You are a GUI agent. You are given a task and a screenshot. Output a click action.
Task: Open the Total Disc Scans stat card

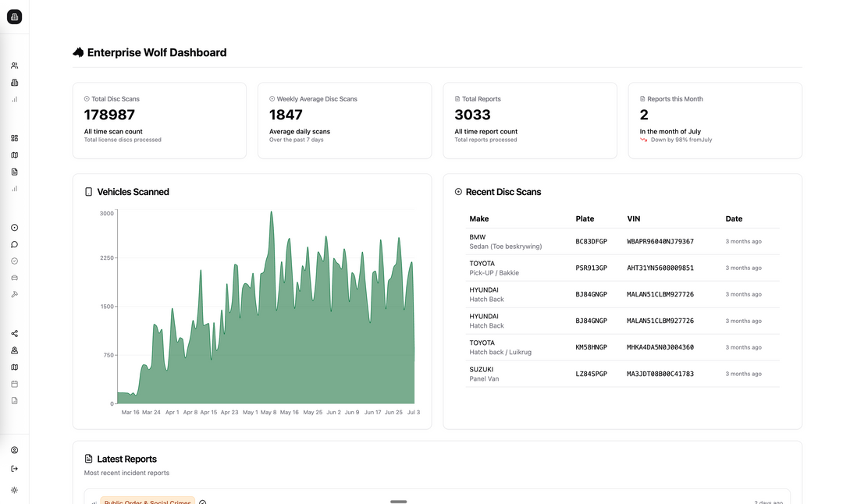pyautogui.click(x=159, y=120)
